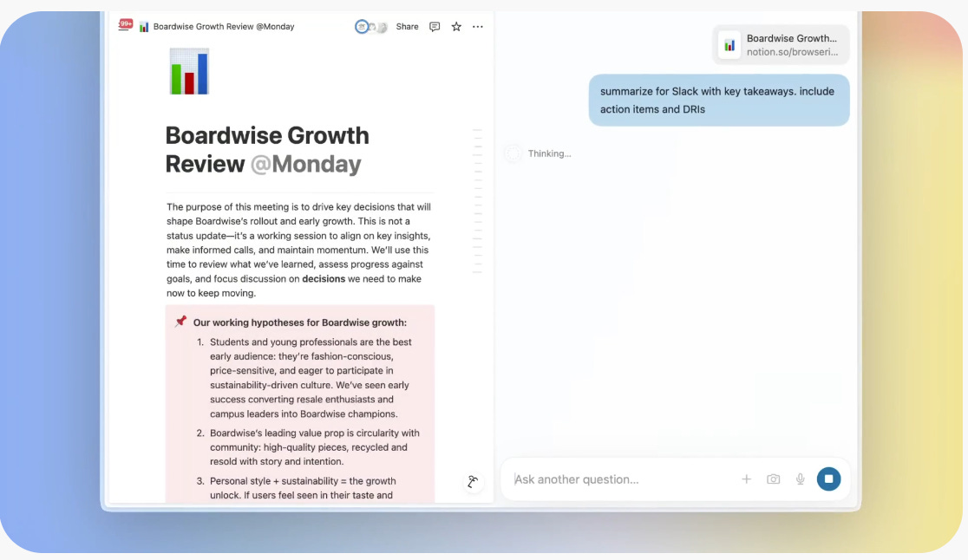The width and height of the screenshot is (968, 560).
Task: Click hypothesis 2 about circularity with community
Action: click(x=309, y=447)
